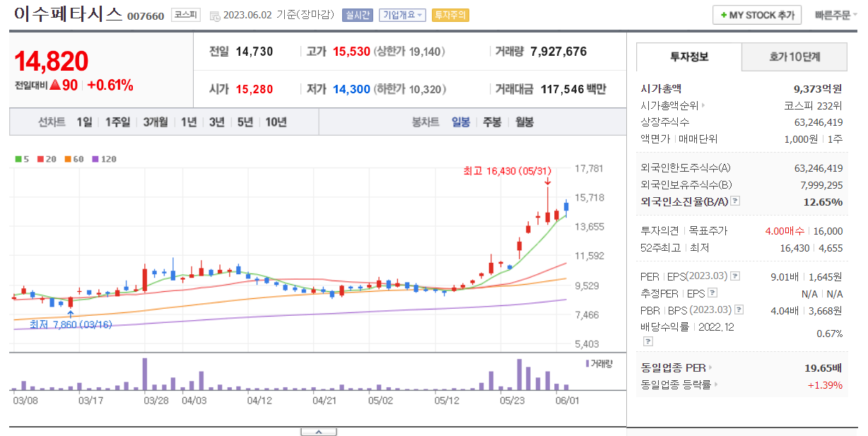Click the 시가 value 15,280
This screenshot has height=436, width=868.
[x=254, y=89]
